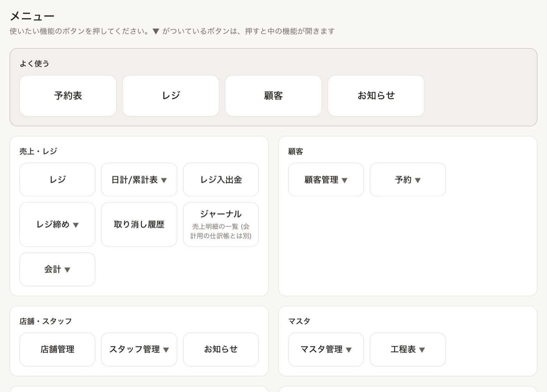Open 顧客 in the よく使う section
The height and width of the screenshot is (392, 547).
[x=273, y=96]
